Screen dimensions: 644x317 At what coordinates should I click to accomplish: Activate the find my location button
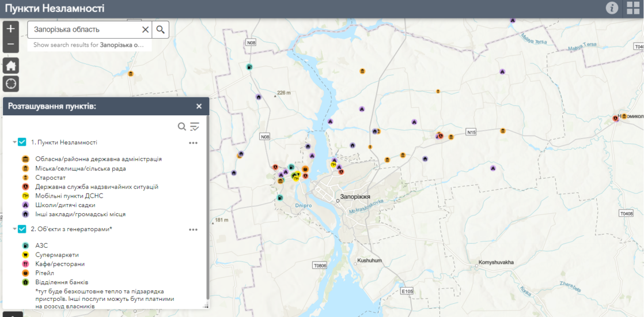coord(10,84)
